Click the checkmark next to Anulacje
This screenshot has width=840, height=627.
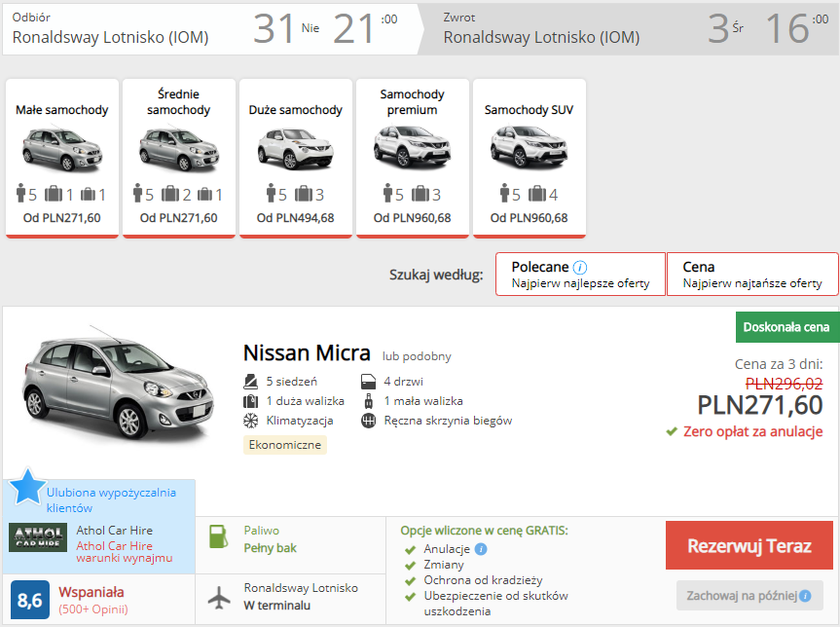411,550
